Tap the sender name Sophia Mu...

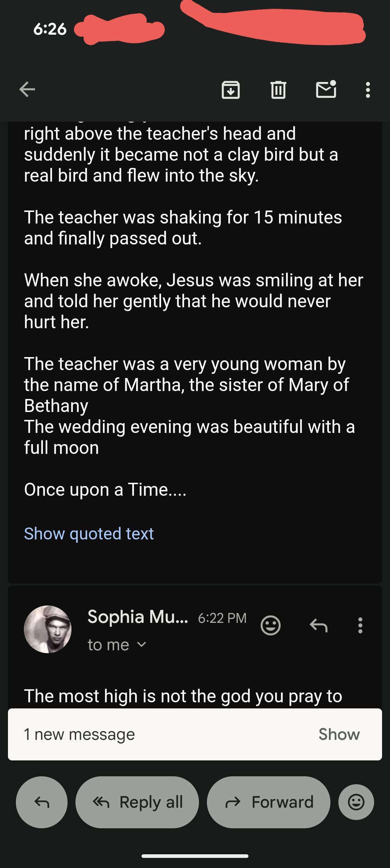click(x=138, y=617)
